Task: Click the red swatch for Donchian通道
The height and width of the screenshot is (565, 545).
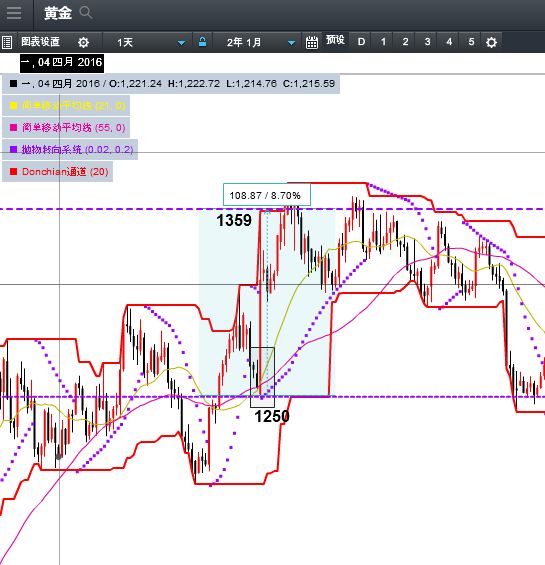Action: tap(13, 172)
